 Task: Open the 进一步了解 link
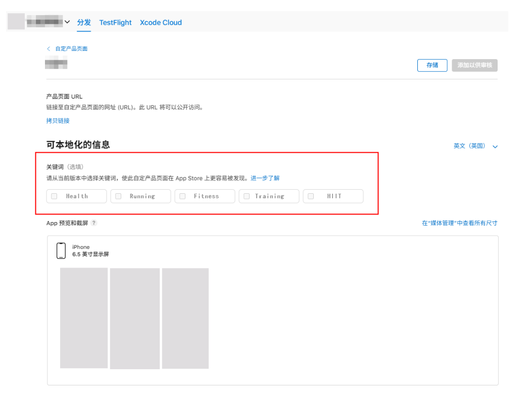pyautogui.click(x=265, y=178)
